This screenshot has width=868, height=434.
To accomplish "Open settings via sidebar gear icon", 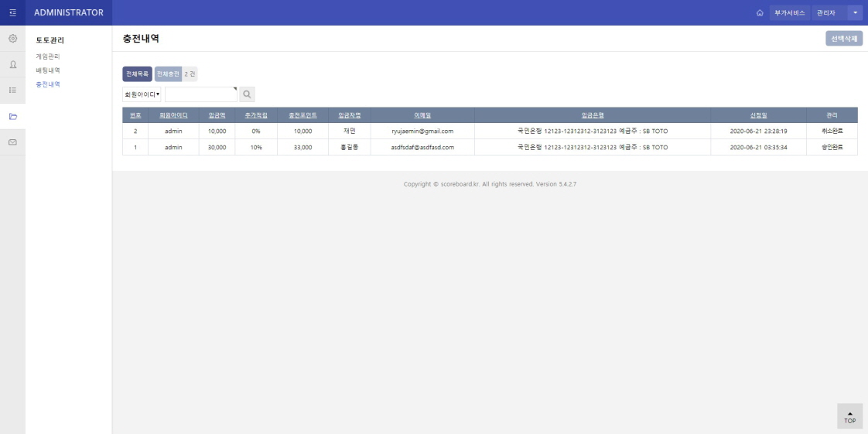I will coord(12,38).
